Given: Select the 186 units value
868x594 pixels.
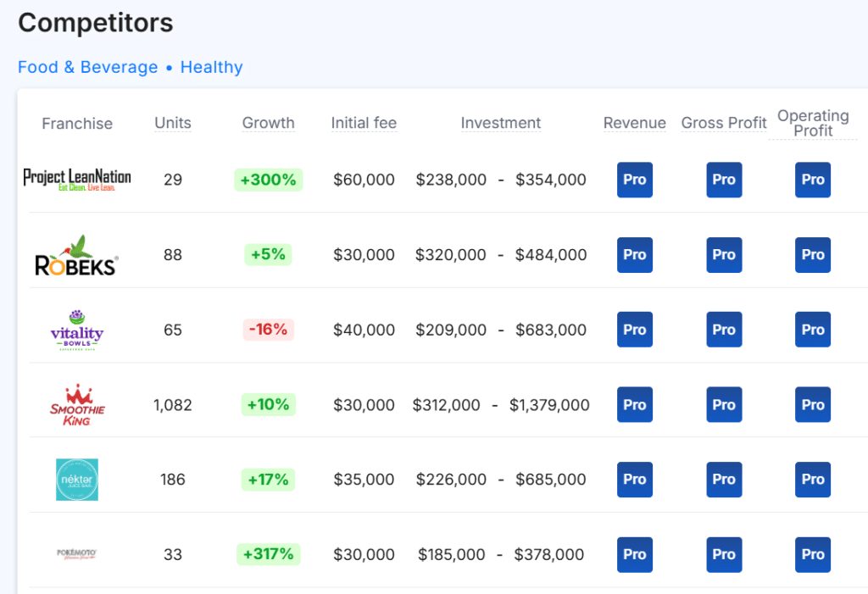Looking at the screenshot, I should pyautogui.click(x=173, y=480).
